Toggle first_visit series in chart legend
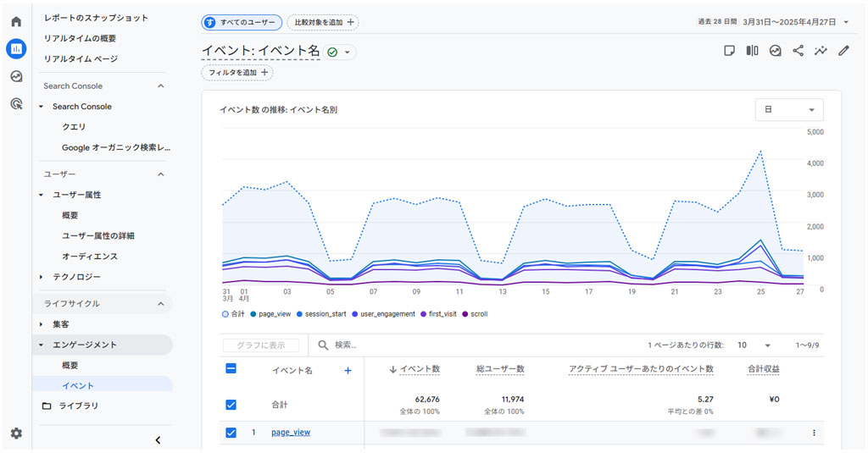 point(438,314)
